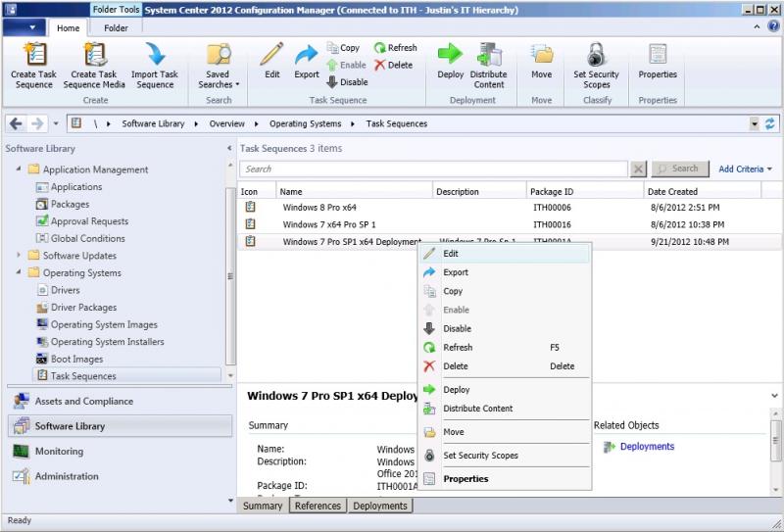Open the Administration workspace
This screenshot has width=784, height=532.
pos(120,476)
